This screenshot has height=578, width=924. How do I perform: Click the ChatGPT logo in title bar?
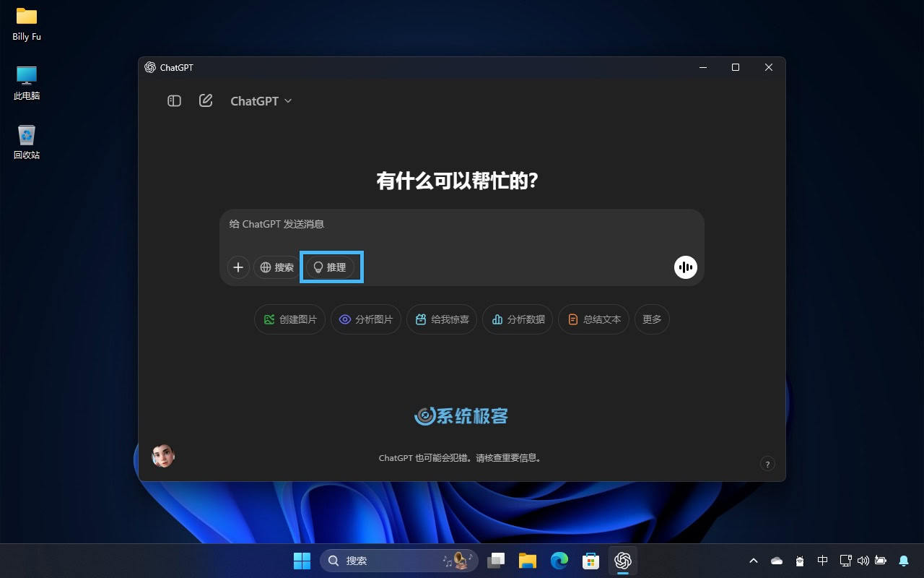click(x=150, y=67)
